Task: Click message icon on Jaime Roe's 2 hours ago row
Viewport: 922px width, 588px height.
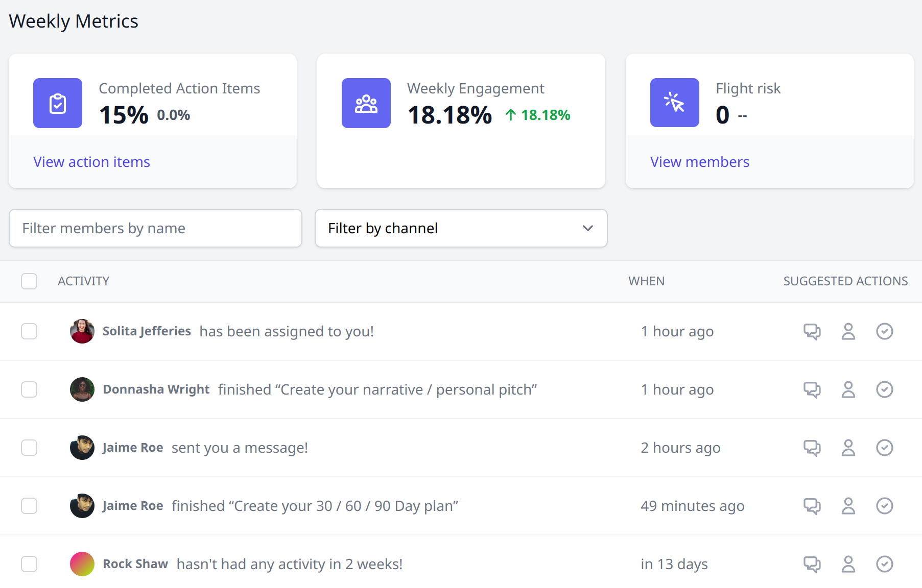Action: (x=812, y=448)
